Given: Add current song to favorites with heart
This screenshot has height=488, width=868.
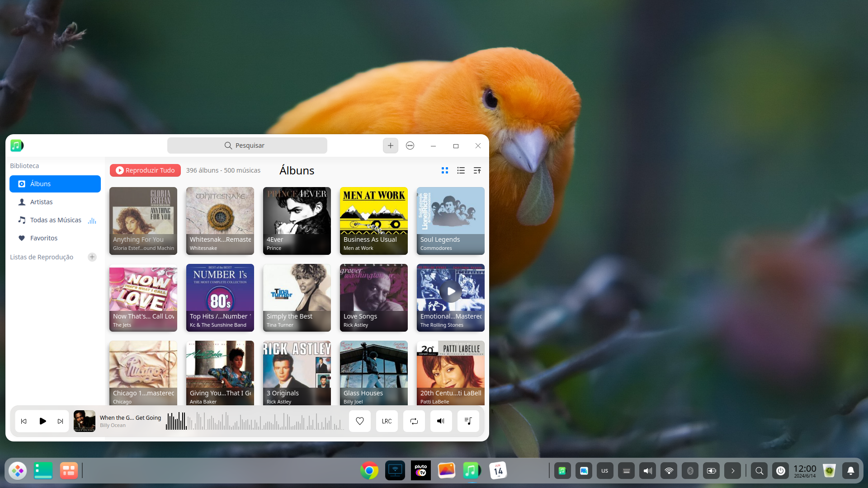Looking at the screenshot, I should pos(360,421).
